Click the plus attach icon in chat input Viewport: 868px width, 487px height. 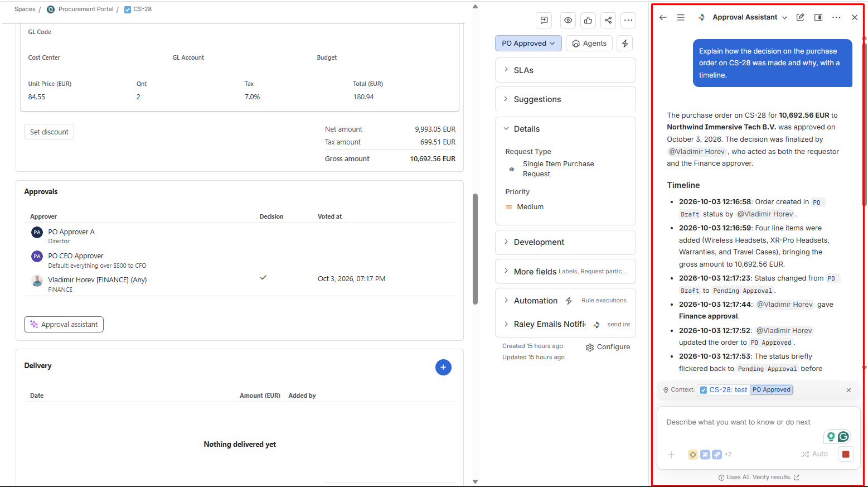[671, 455]
